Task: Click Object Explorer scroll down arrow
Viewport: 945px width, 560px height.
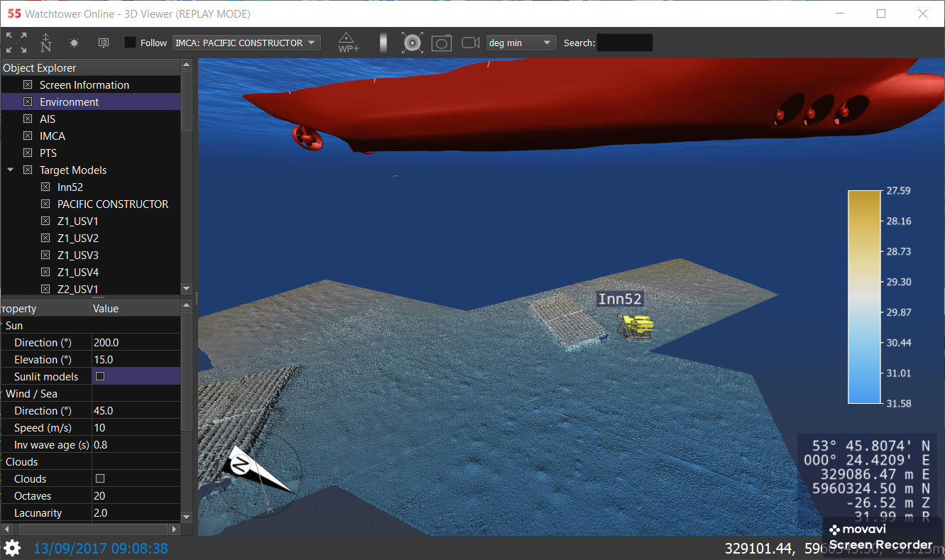Action: [187, 289]
